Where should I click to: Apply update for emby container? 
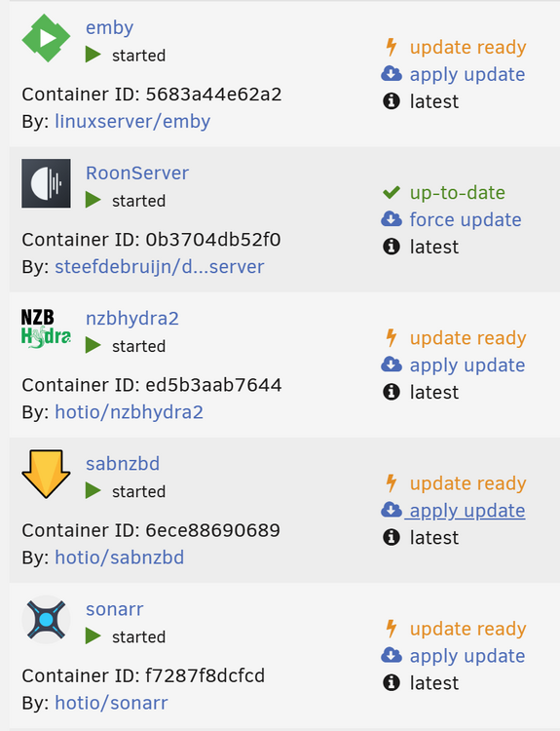pos(467,75)
